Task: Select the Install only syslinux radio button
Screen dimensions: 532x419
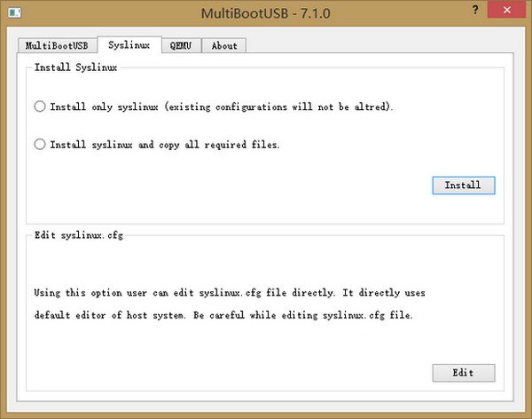Action: [x=40, y=107]
